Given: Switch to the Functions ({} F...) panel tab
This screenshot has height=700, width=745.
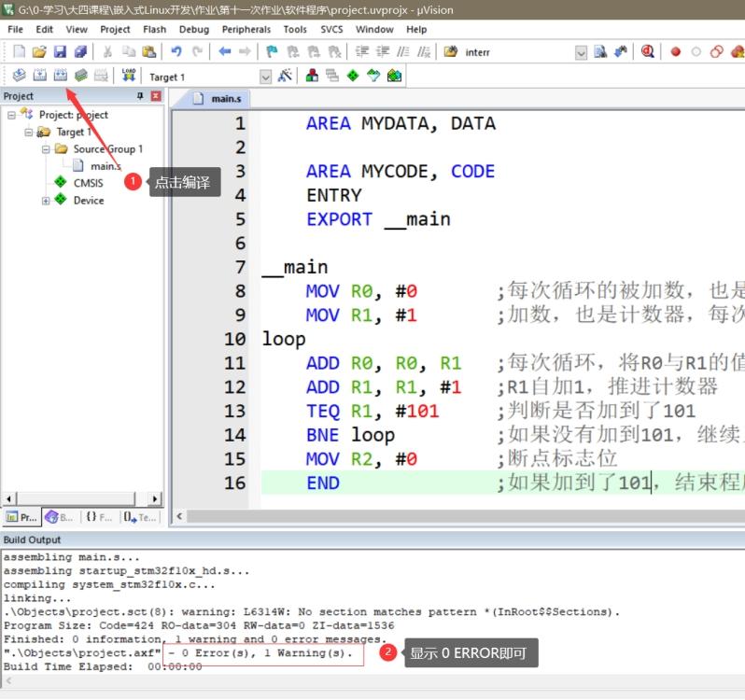Looking at the screenshot, I should point(99,517).
